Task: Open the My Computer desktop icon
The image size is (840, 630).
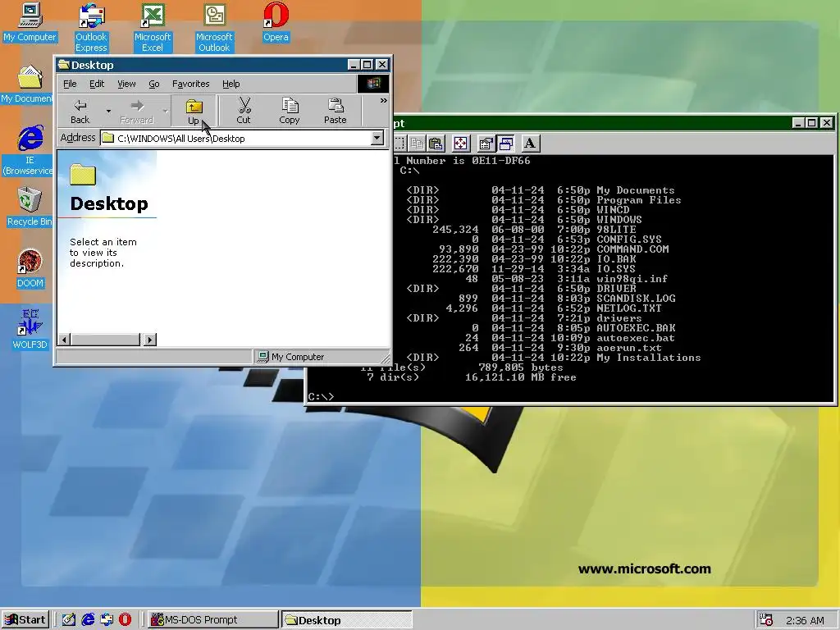Action: (x=30, y=22)
